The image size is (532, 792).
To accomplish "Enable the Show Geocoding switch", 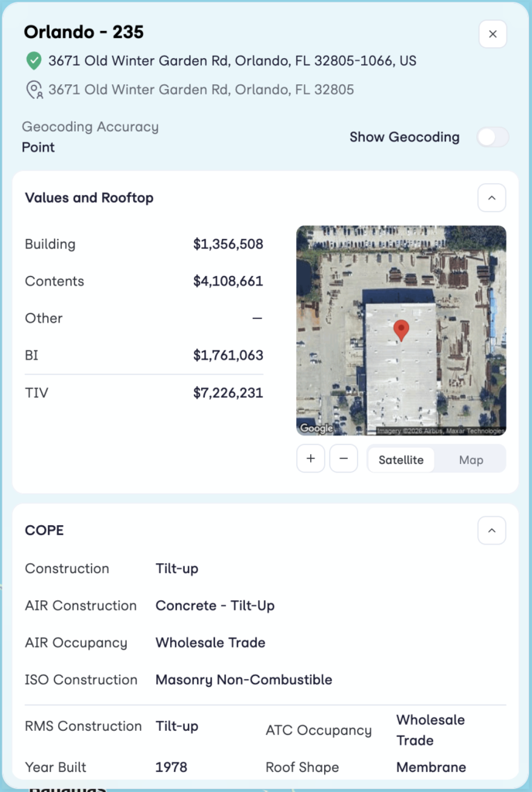I will pos(493,137).
